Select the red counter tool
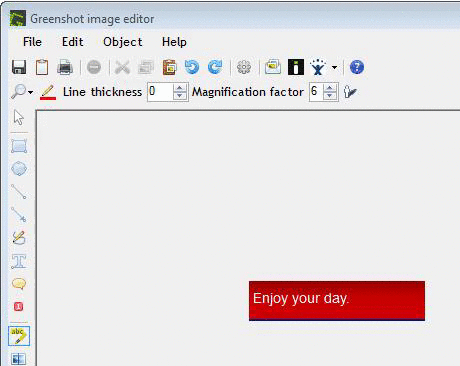 coord(18,306)
